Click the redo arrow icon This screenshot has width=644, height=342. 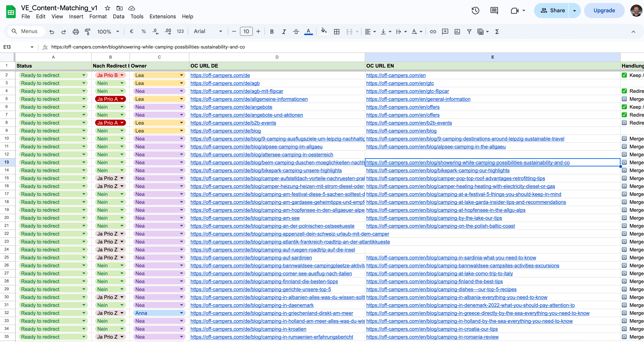(x=64, y=32)
